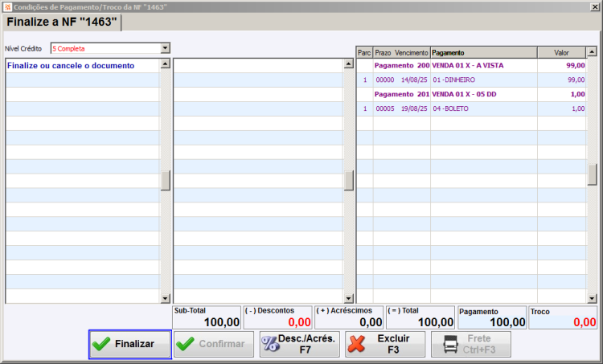
Task: Select the '04 -BOLETO' payment row
Action: pos(471,108)
